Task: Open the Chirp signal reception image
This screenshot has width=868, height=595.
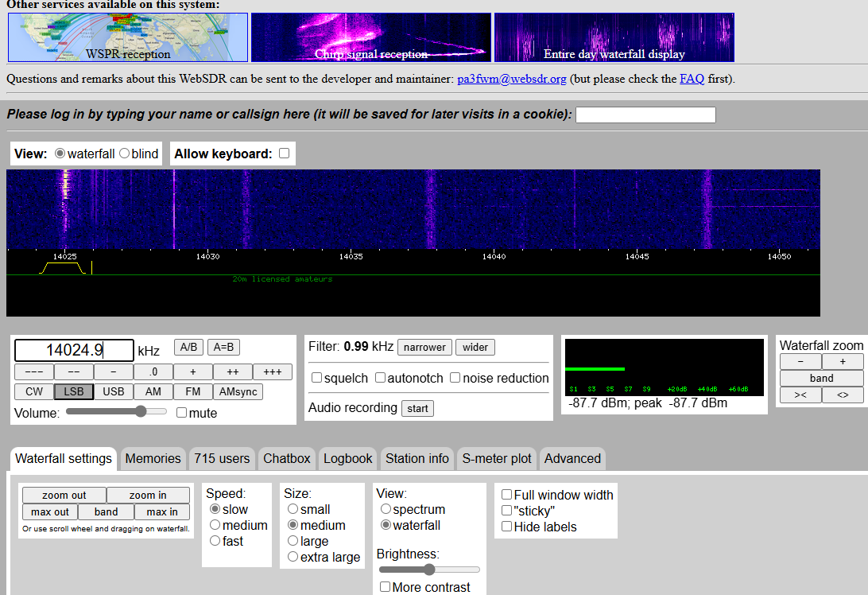Action: [370, 37]
